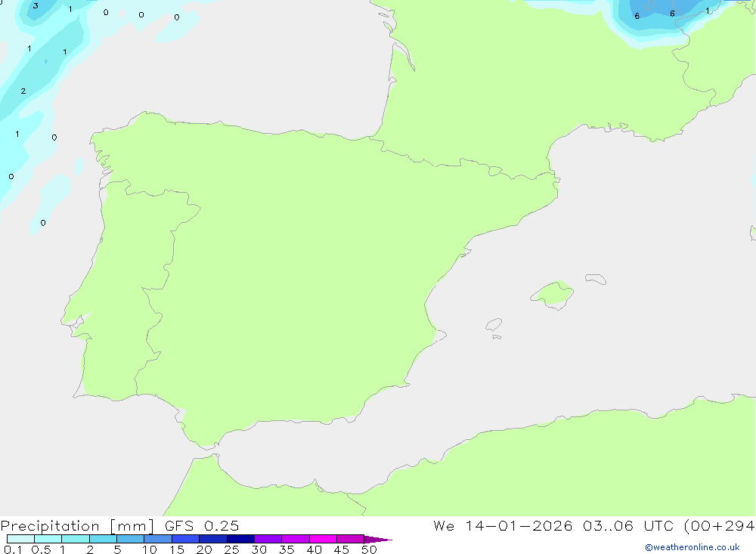Click the 0.1–0.5 mm palest legend swatch

(20, 539)
